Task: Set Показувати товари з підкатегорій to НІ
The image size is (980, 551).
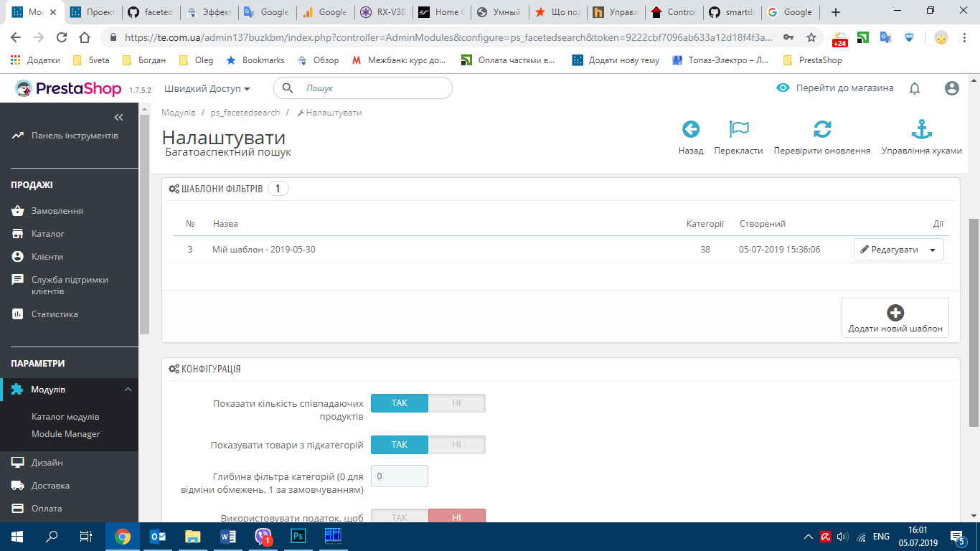Action: coord(457,445)
